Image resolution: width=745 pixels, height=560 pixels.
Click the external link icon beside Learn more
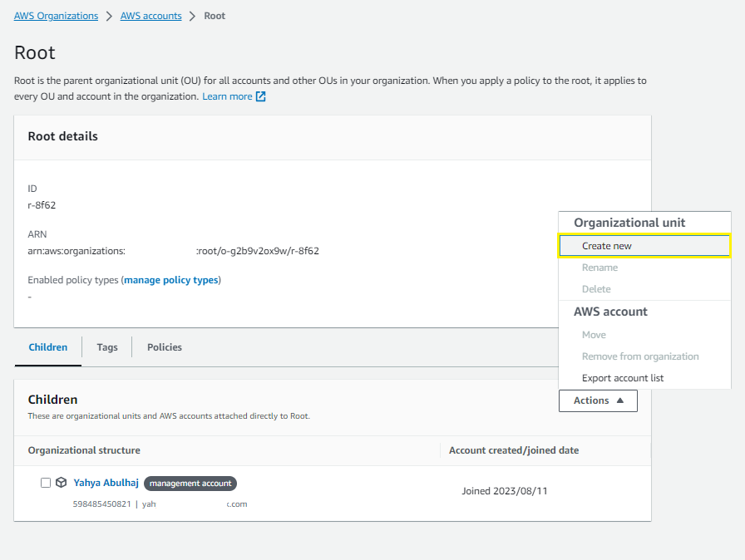click(261, 96)
